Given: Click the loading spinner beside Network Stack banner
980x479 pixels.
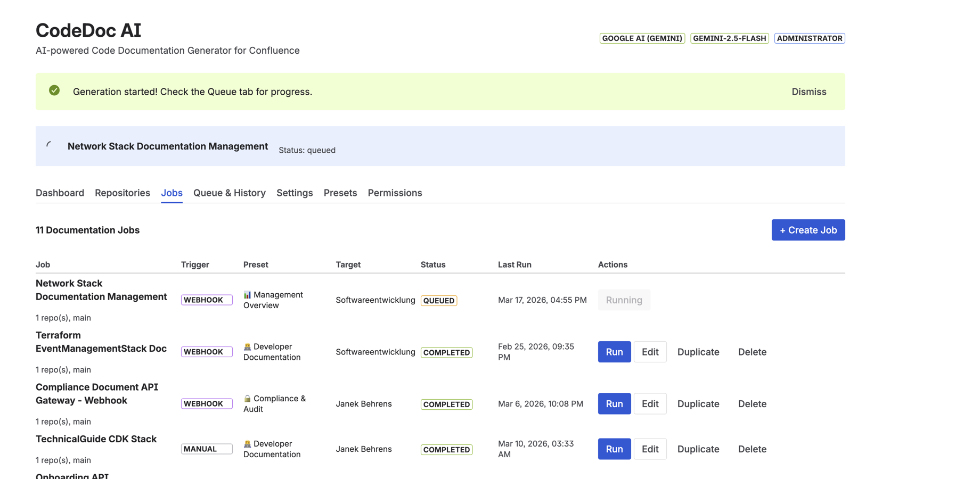Looking at the screenshot, I should (x=50, y=145).
